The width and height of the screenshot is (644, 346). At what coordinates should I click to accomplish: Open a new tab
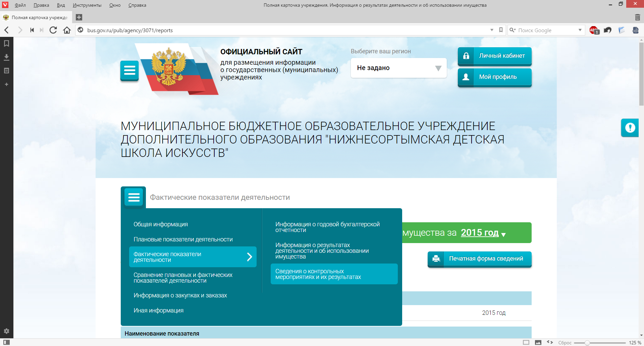pyautogui.click(x=79, y=17)
